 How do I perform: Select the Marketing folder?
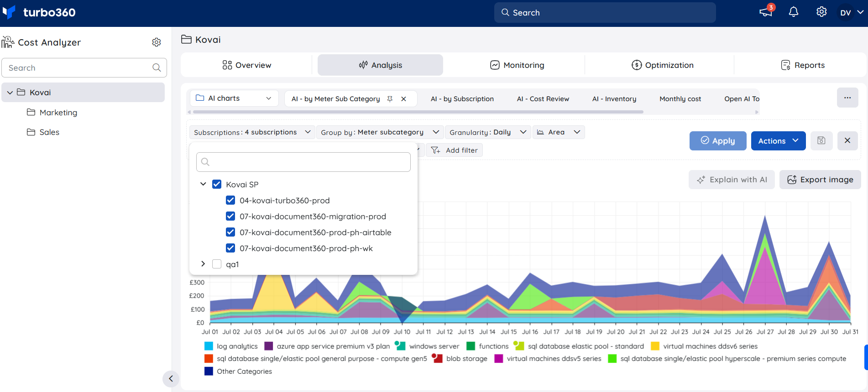58,113
